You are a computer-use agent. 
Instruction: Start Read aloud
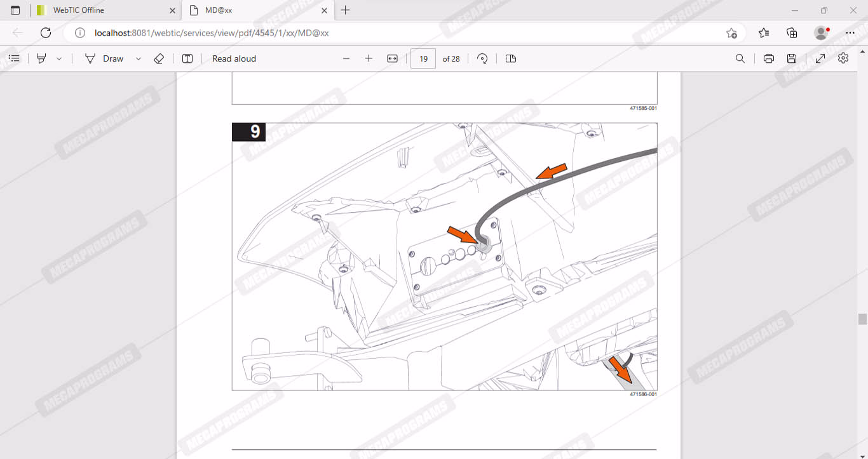click(234, 58)
